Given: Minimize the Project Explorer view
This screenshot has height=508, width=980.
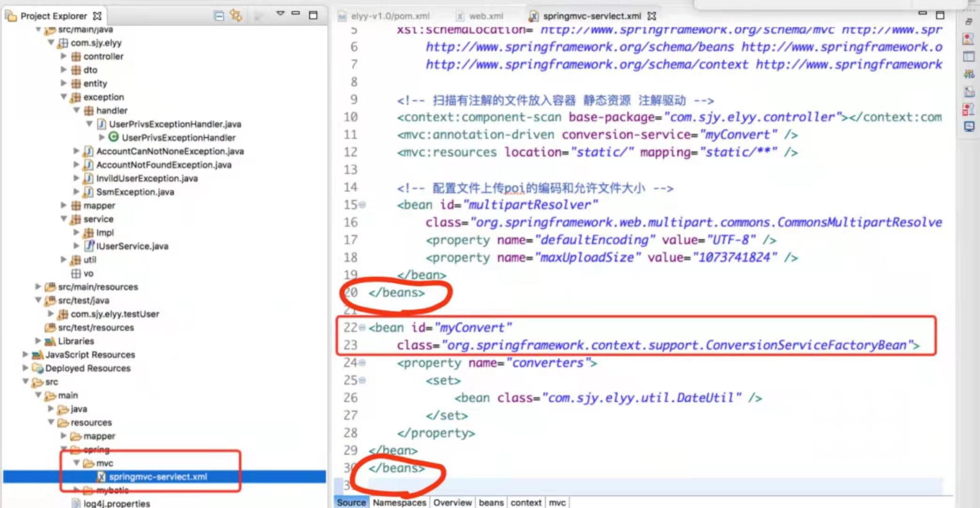Looking at the screenshot, I should tap(296, 14).
